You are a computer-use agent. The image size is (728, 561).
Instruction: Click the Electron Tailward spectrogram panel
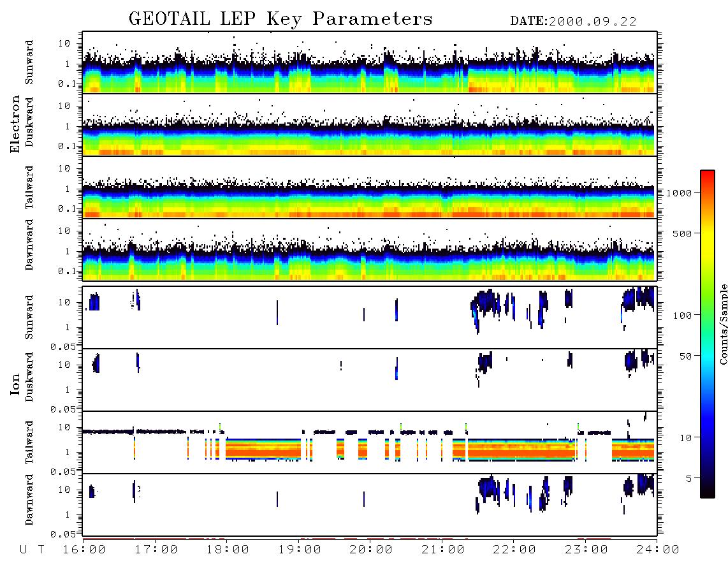click(370, 187)
